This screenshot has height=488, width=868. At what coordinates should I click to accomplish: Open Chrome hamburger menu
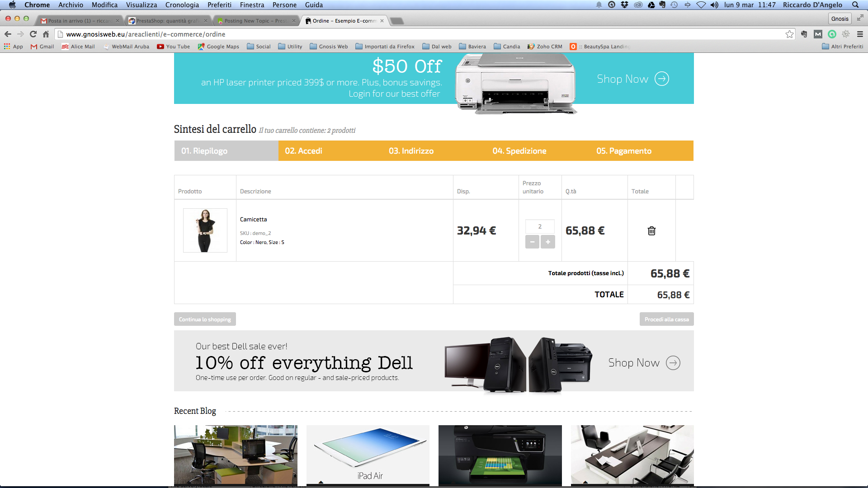tap(860, 34)
